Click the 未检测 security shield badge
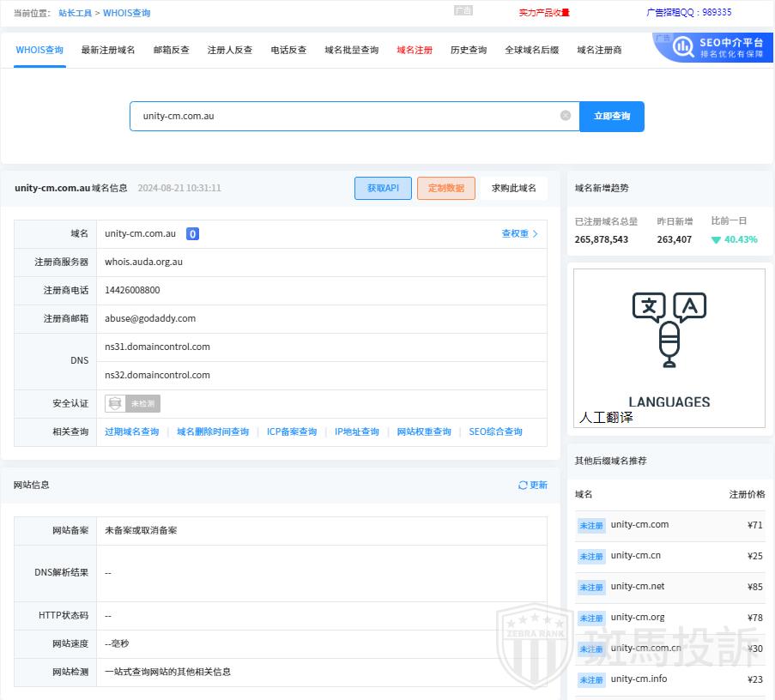This screenshot has width=775, height=700. 132,403
